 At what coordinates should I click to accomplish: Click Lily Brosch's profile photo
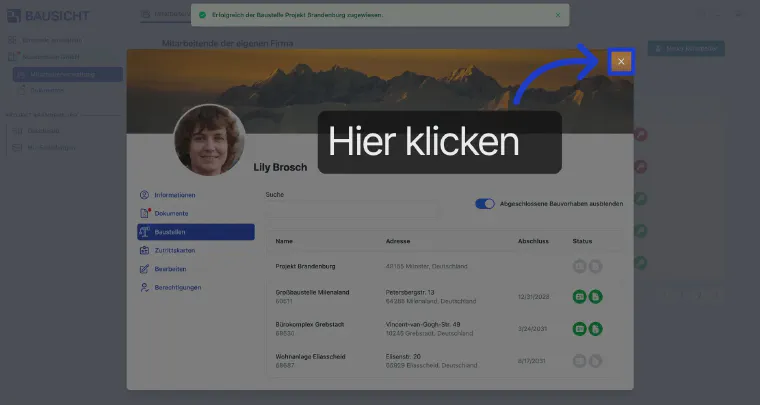tap(209, 140)
